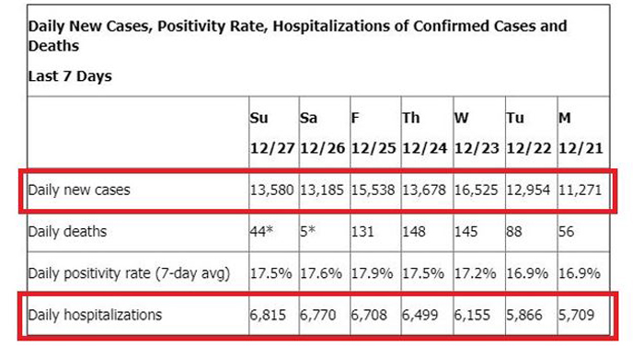Viewport: 644px width, 346px height.
Task: Click the Daily hospitalizations row label
Action: point(95,316)
